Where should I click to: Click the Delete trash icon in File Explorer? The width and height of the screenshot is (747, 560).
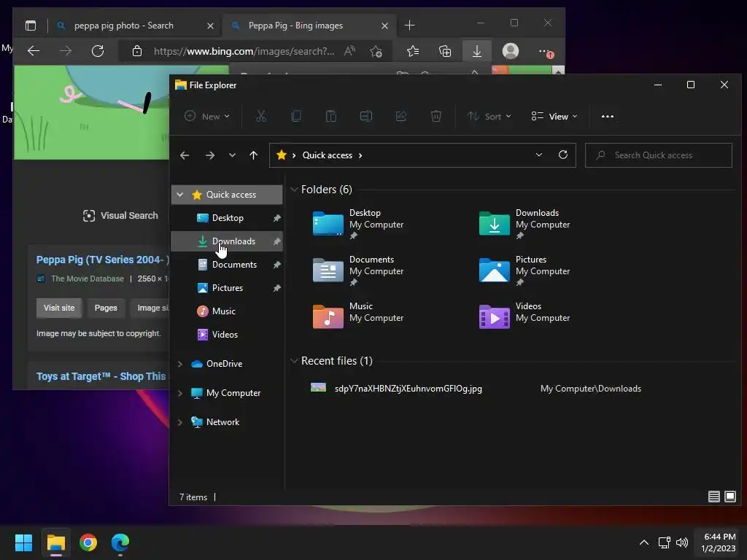point(436,116)
